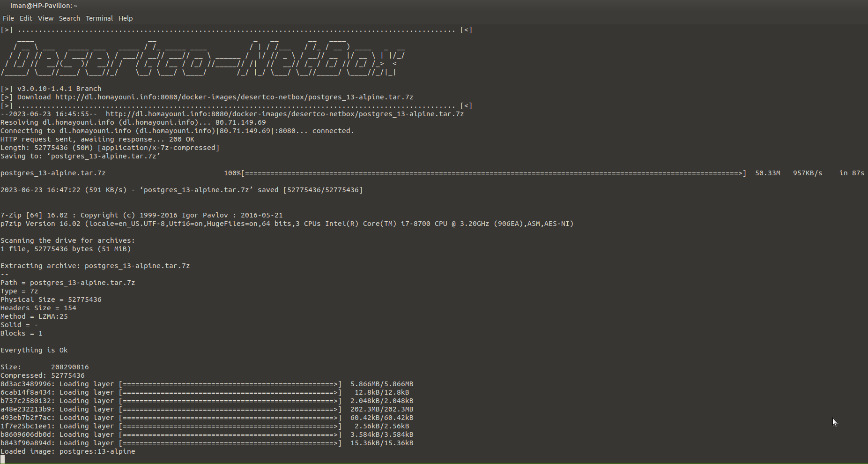Click the '15.36kB/15.36kB' layer size
This screenshot has height=464, width=868.
[x=382, y=443]
